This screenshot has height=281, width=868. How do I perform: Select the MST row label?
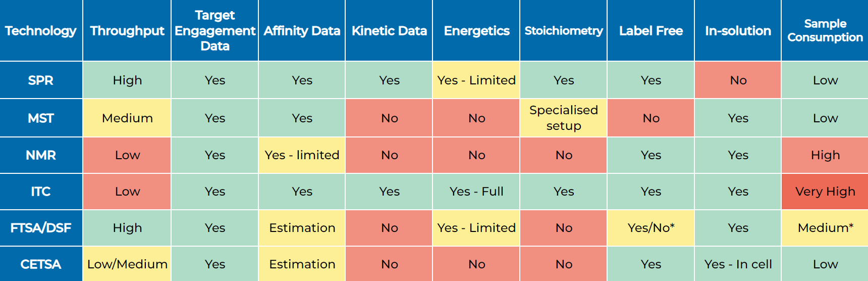click(x=41, y=118)
